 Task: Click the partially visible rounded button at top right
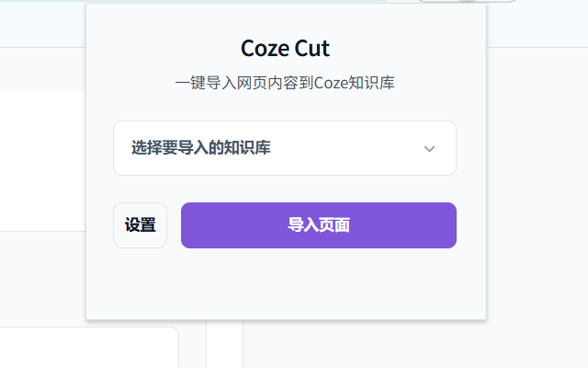point(467,1)
